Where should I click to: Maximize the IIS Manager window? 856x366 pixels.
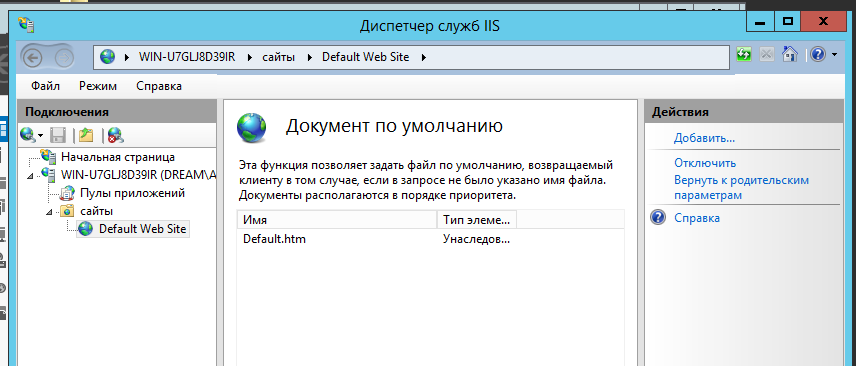[x=788, y=22]
